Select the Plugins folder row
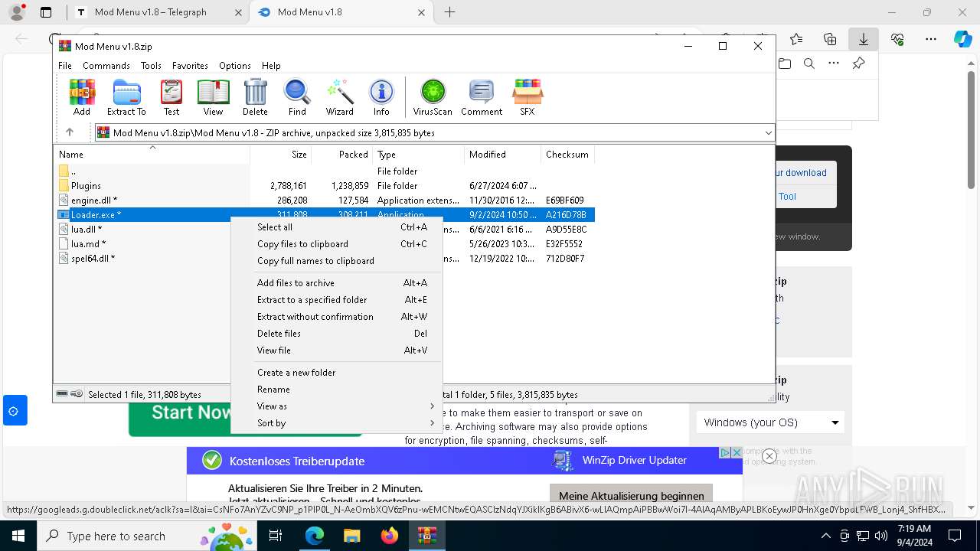980x551 pixels. click(x=324, y=186)
